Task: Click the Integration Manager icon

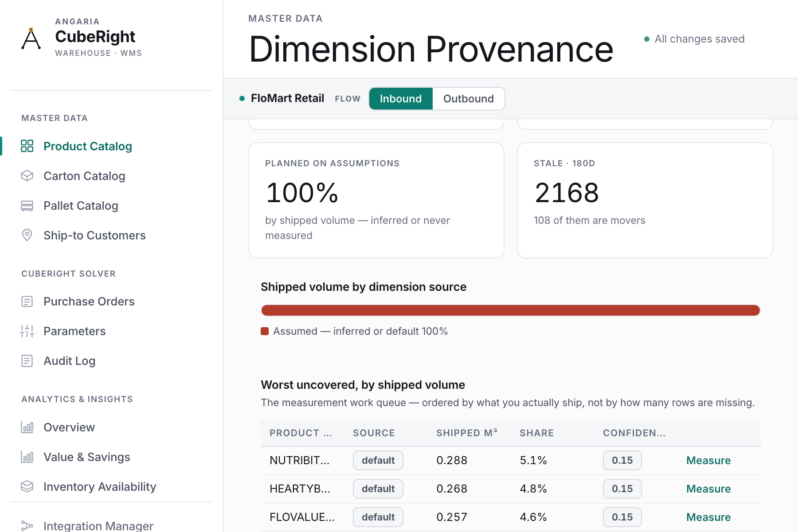Action: tap(27, 526)
